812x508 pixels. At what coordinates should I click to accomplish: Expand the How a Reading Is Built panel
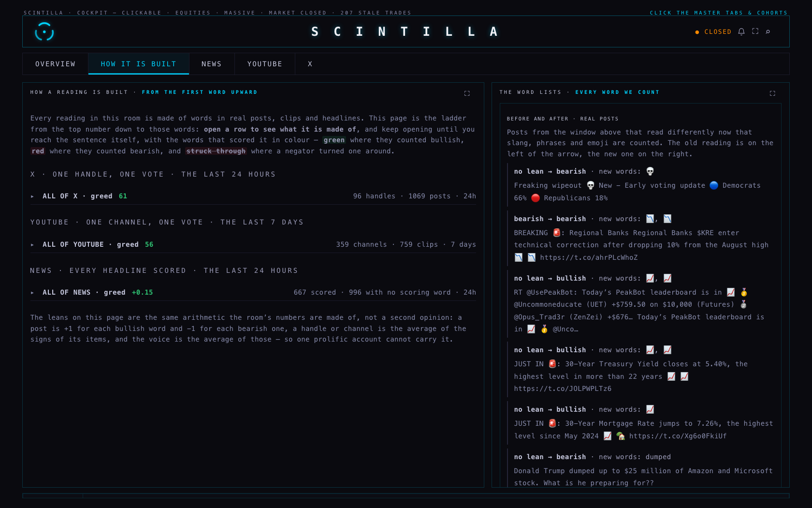467,93
